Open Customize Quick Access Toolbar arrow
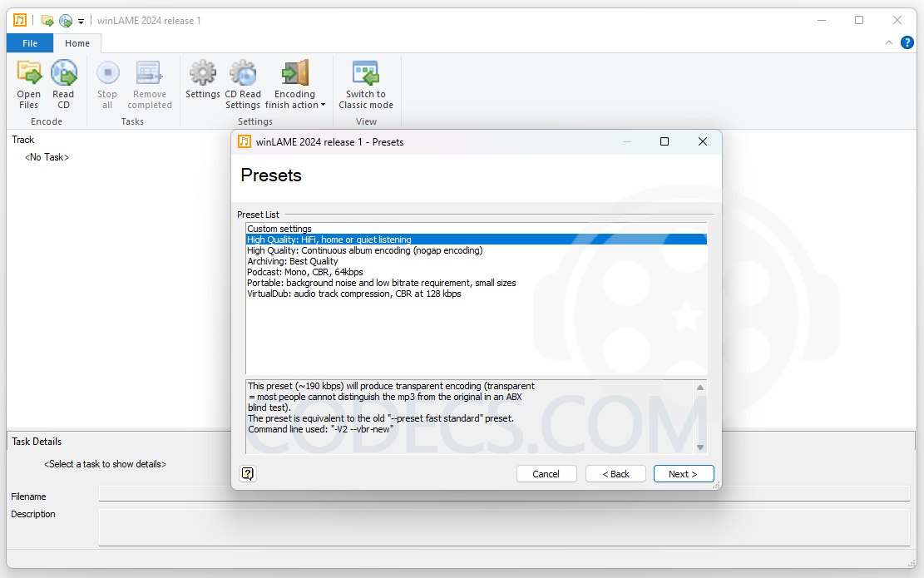 [81, 22]
